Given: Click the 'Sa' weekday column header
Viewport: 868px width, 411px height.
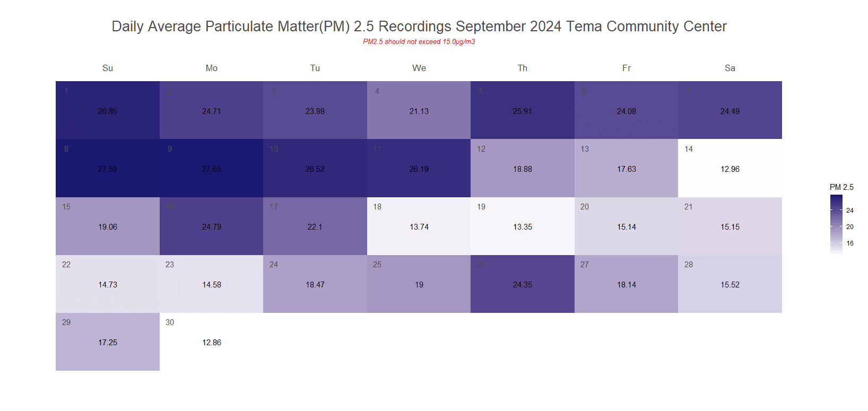Looking at the screenshot, I should (x=730, y=68).
